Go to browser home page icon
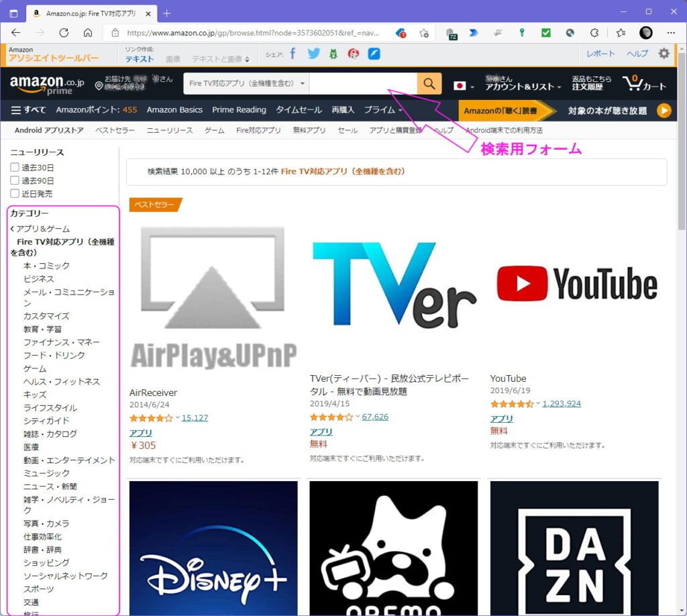 click(88, 33)
